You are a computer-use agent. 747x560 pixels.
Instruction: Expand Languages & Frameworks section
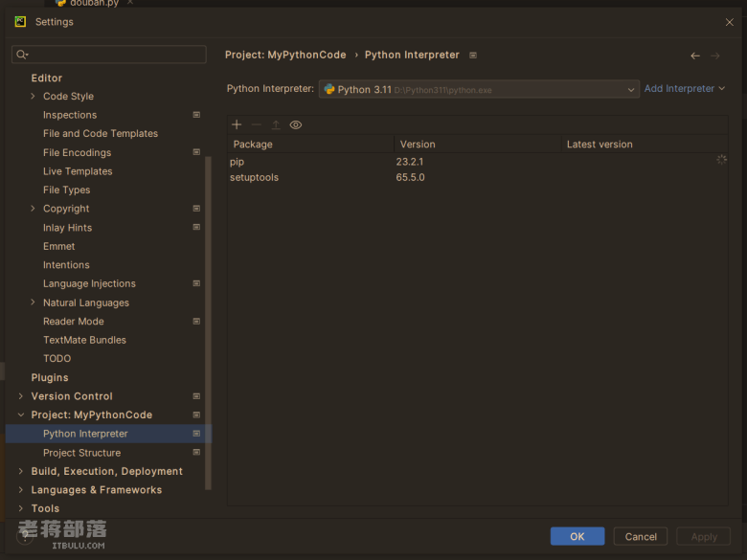pyautogui.click(x=20, y=489)
